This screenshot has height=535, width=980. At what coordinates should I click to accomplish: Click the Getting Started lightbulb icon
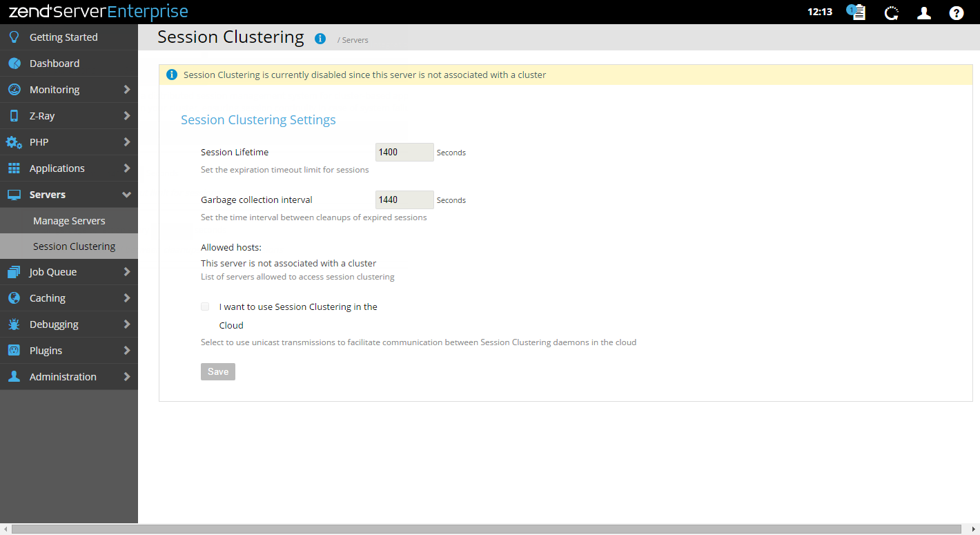point(14,37)
